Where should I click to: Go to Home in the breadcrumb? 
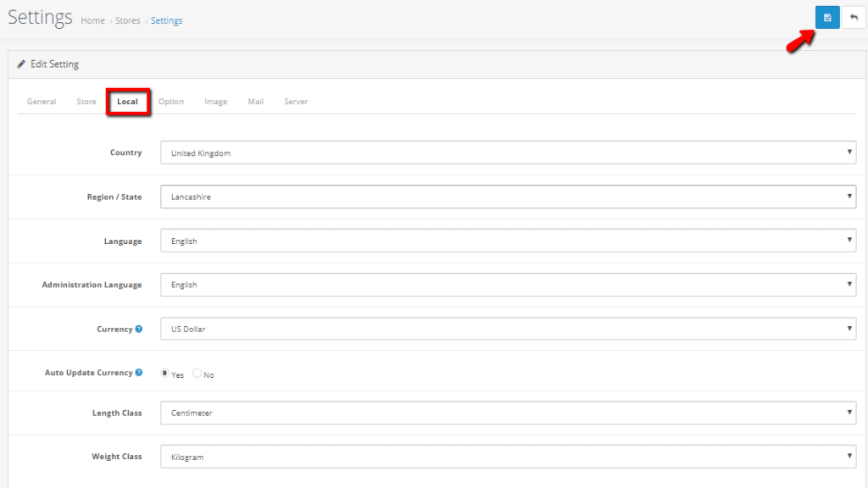pos(93,20)
